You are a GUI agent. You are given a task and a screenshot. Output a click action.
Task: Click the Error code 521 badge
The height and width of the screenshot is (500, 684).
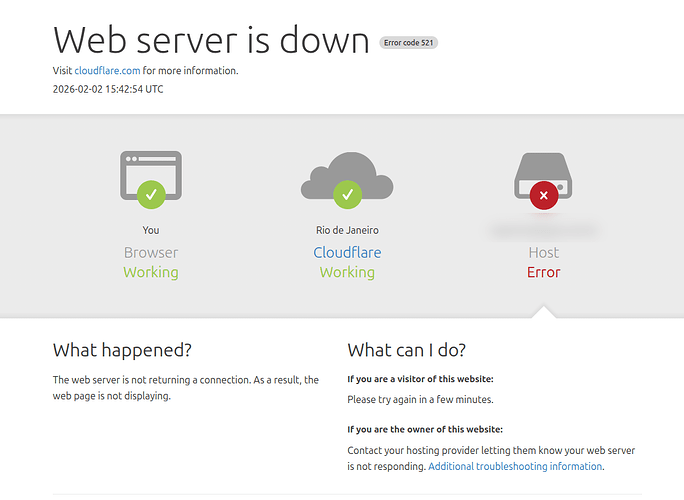(x=408, y=43)
